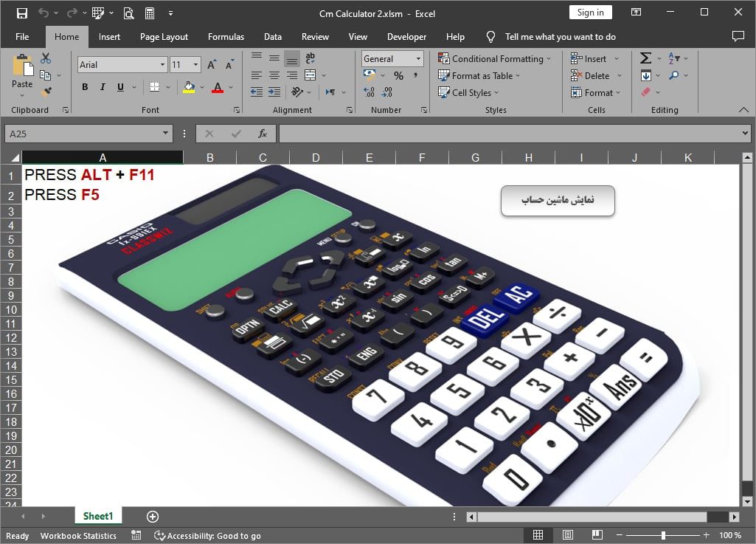Image resolution: width=756 pixels, height=544 pixels.
Task: Decrease decimal places
Action: point(386,92)
